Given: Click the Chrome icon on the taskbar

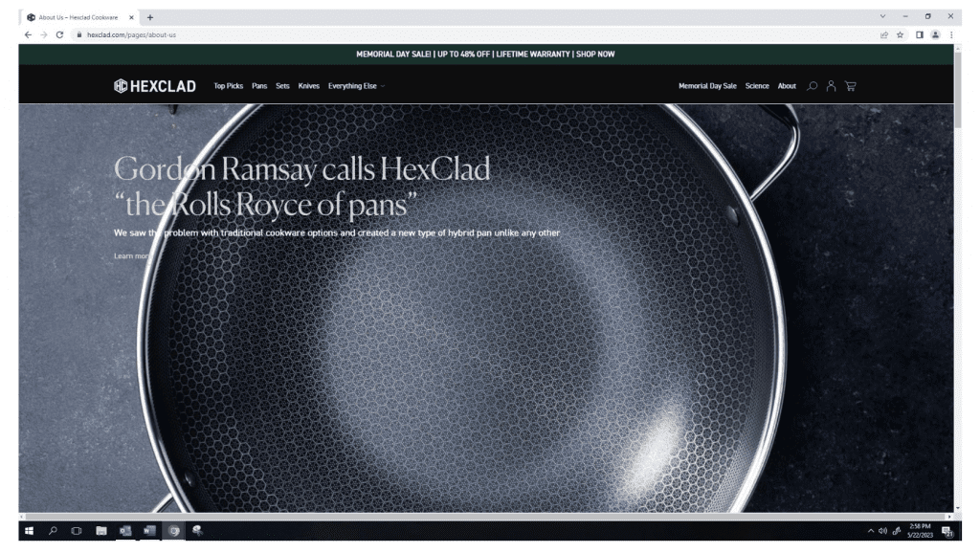Looking at the screenshot, I should [174, 531].
